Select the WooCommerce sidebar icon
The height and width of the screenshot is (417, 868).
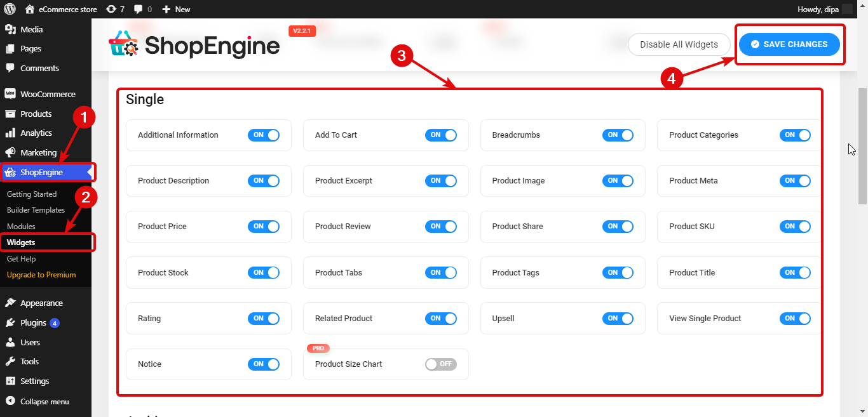coord(11,93)
